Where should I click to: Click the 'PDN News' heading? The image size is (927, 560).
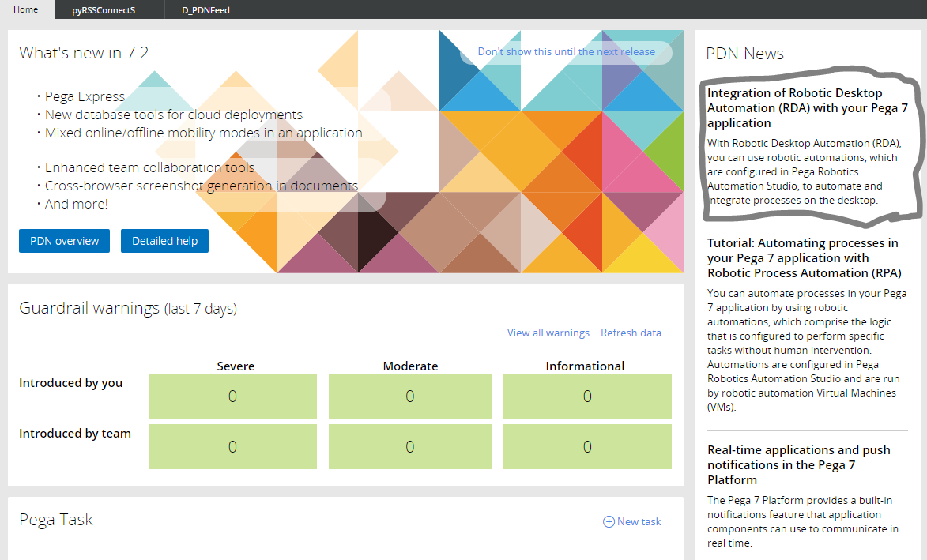click(745, 54)
